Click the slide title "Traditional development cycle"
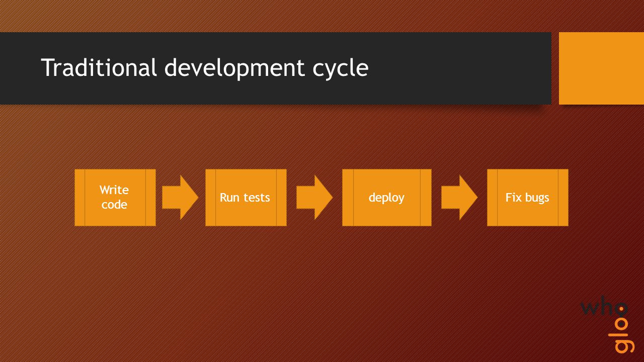Image resolution: width=644 pixels, height=362 pixels. tap(204, 68)
